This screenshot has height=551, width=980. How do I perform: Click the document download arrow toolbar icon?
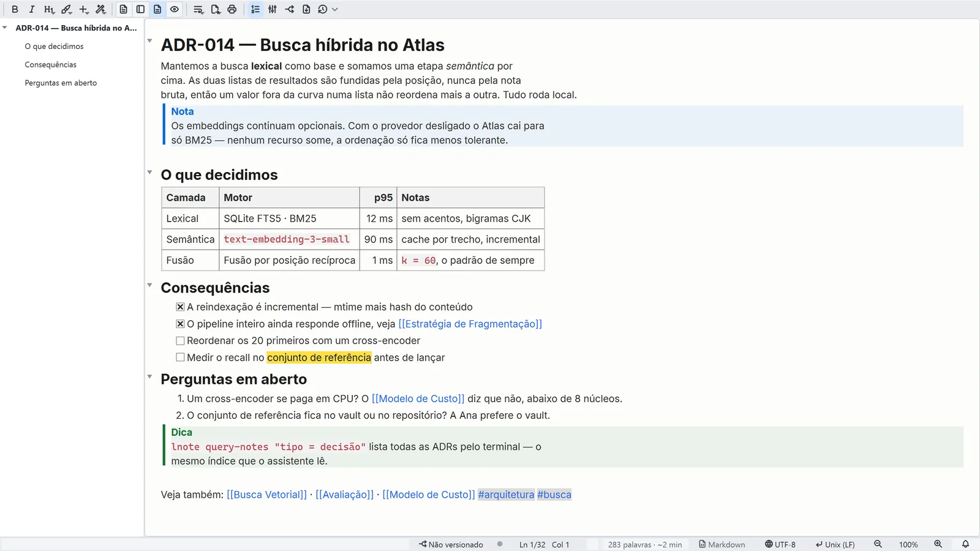click(x=306, y=9)
